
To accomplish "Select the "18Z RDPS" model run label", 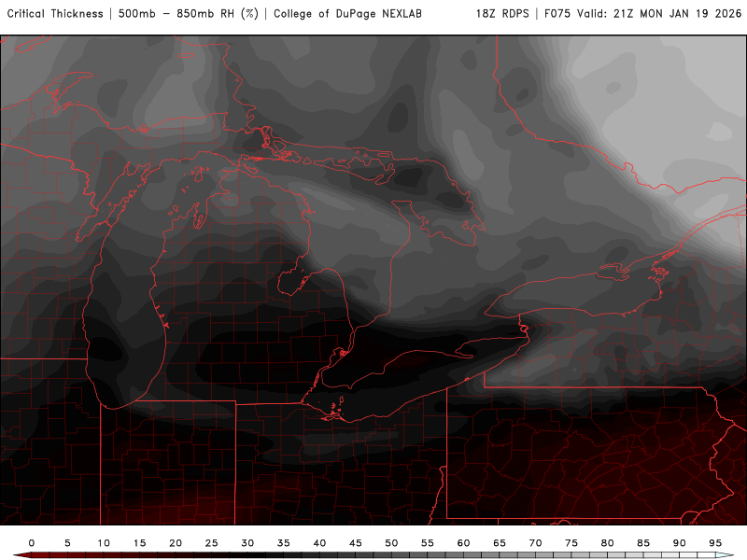I will coord(502,13).
